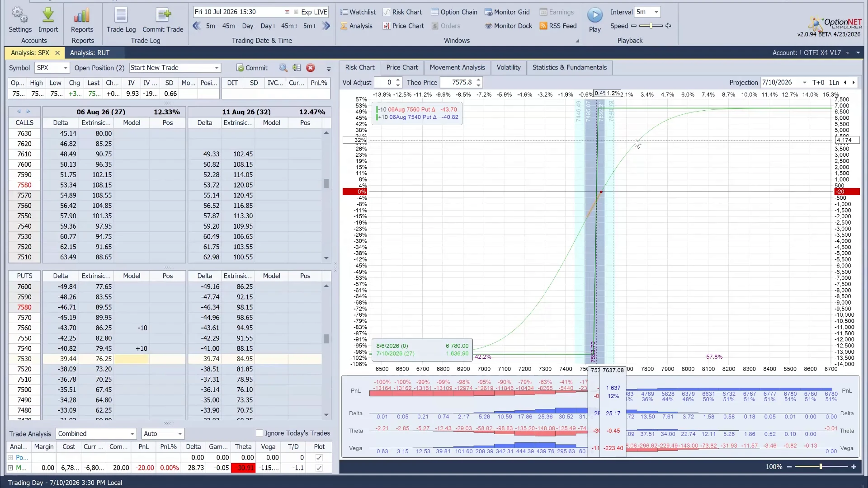Select the Risk Chart tab

coord(360,67)
